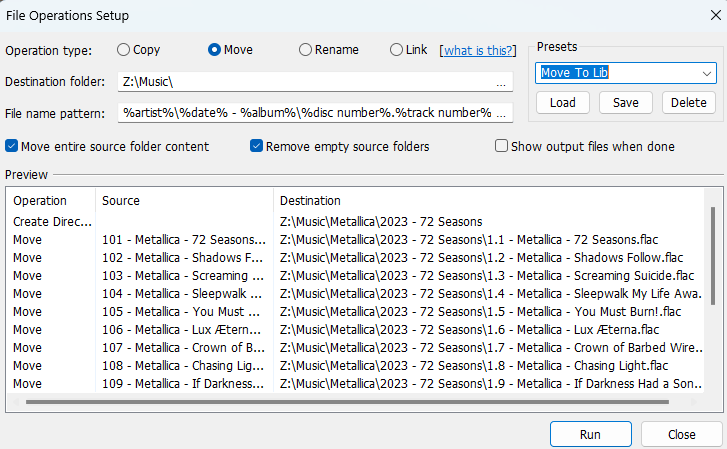Image resolution: width=727 pixels, height=449 pixels.
Task: Expand the Presets dropdown arrow
Action: tap(707, 73)
